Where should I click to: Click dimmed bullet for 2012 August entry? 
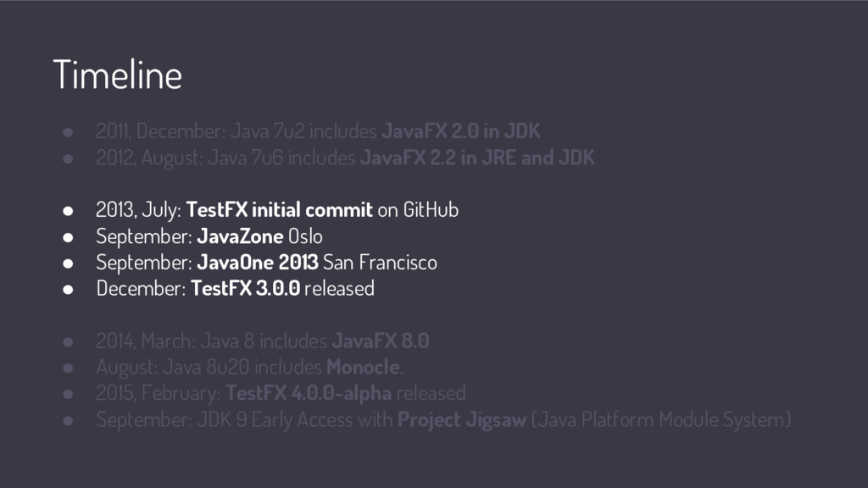coord(68,158)
